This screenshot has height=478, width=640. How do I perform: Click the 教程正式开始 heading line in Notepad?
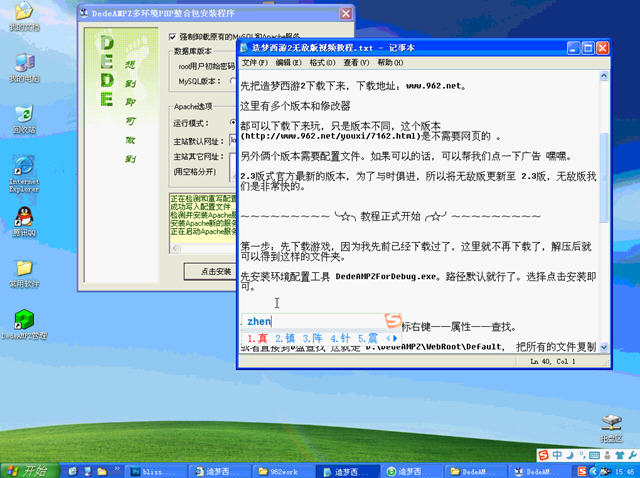coord(390,216)
